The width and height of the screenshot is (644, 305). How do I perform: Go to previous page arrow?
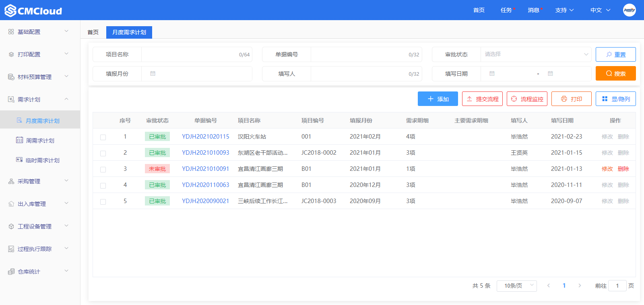[548, 286]
